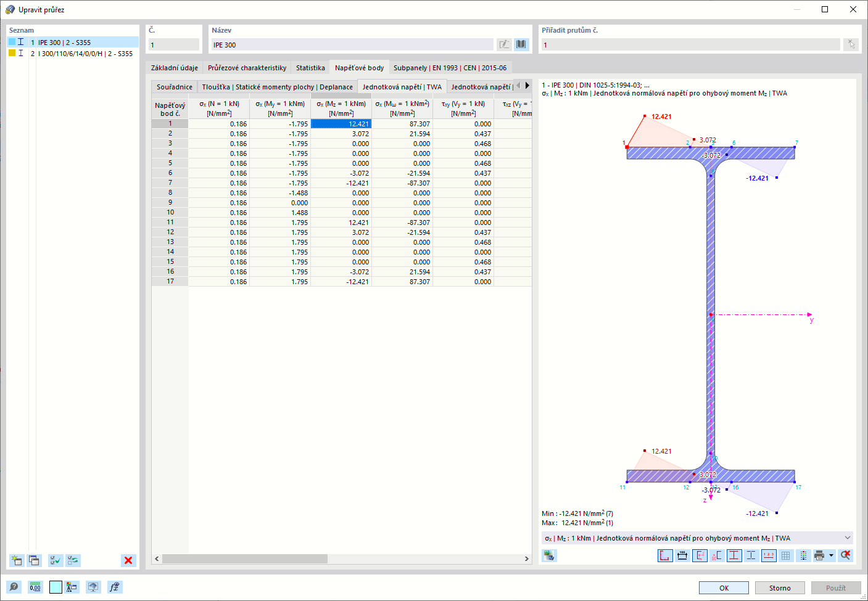Open the print options dropdown arrow
Image resolution: width=868 pixels, height=601 pixels.
pyautogui.click(x=831, y=555)
